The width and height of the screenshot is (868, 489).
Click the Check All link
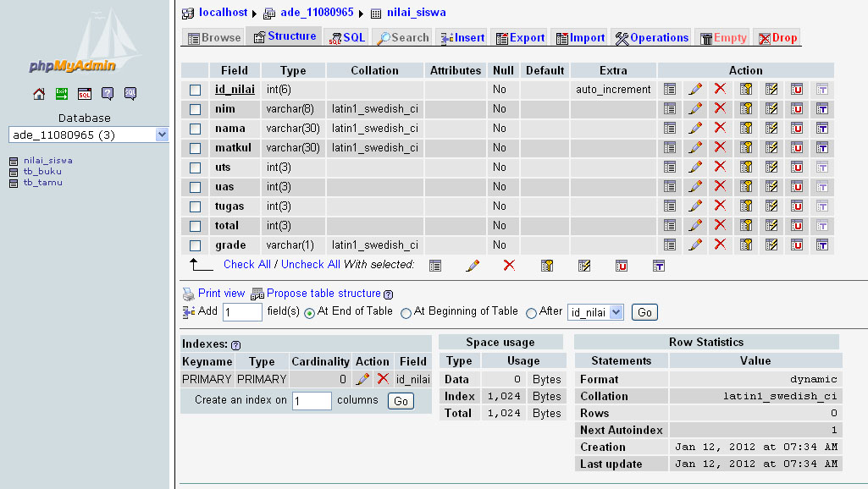(247, 265)
